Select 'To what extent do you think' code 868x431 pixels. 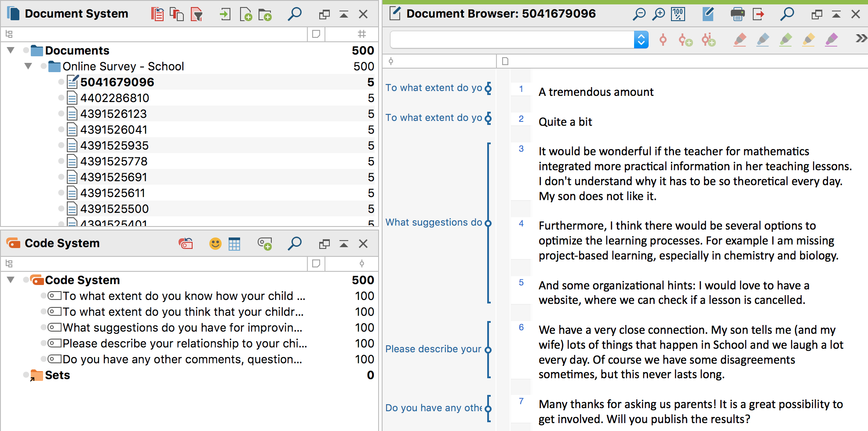(x=183, y=312)
